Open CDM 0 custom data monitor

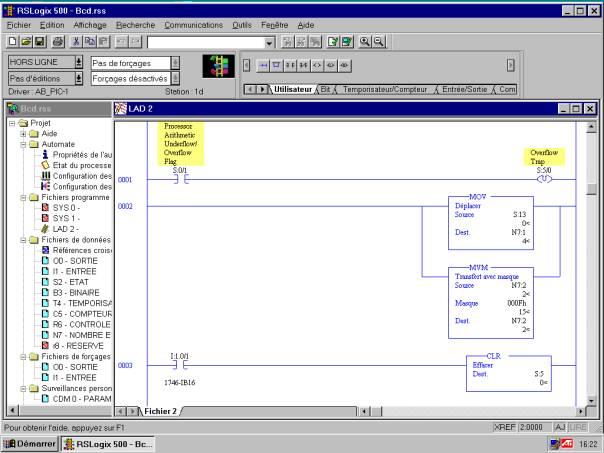tap(77, 399)
